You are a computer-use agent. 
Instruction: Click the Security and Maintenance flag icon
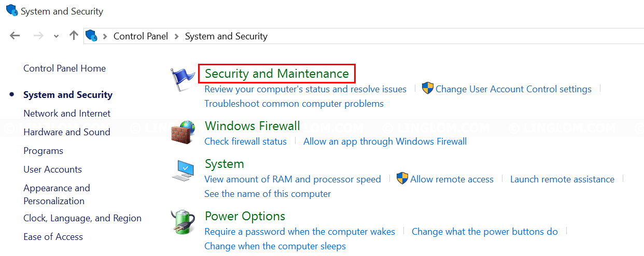[x=183, y=80]
